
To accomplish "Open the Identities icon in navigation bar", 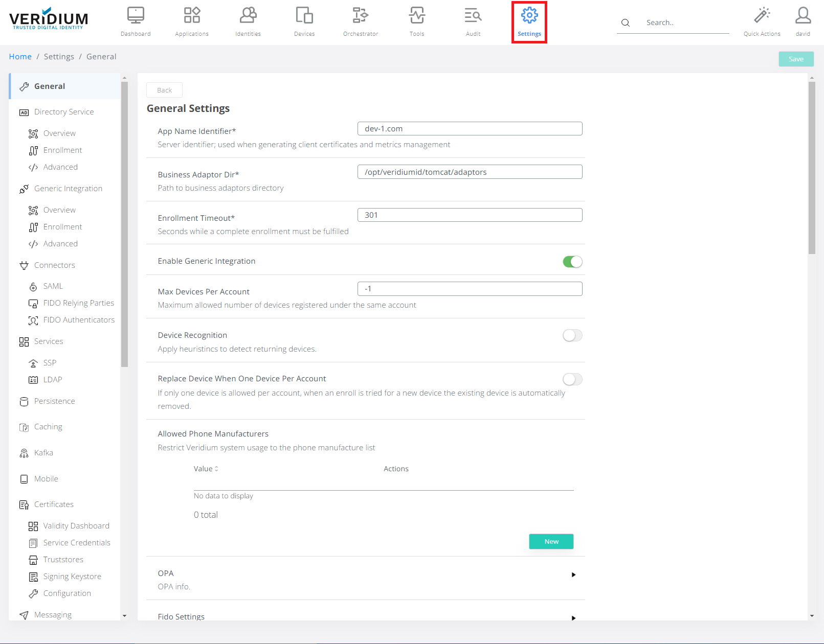I will click(x=248, y=16).
